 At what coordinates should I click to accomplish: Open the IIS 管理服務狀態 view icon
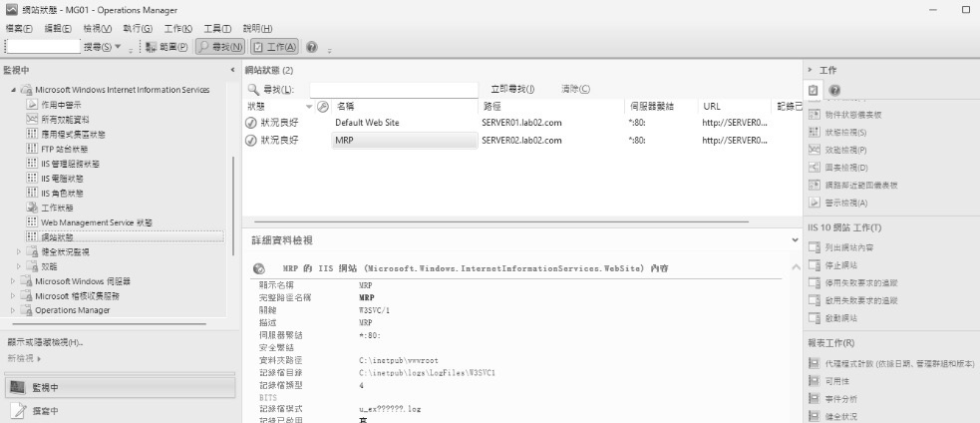[x=32, y=164]
